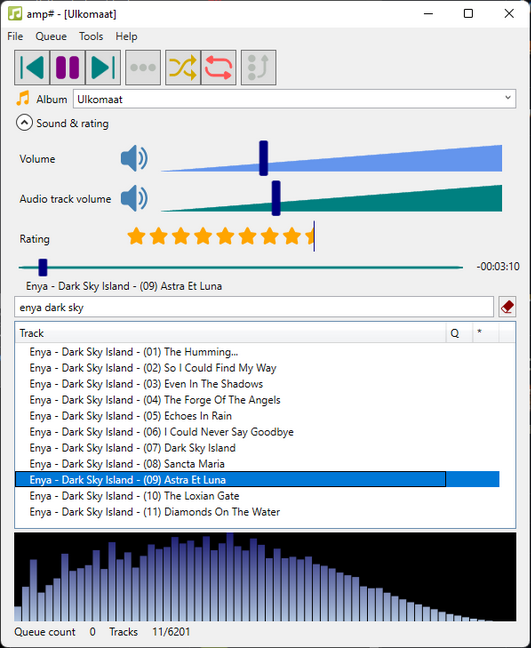Select track (06) I Could Never Say Goodbye
This screenshot has height=648, width=531.
[x=257, y=432]
